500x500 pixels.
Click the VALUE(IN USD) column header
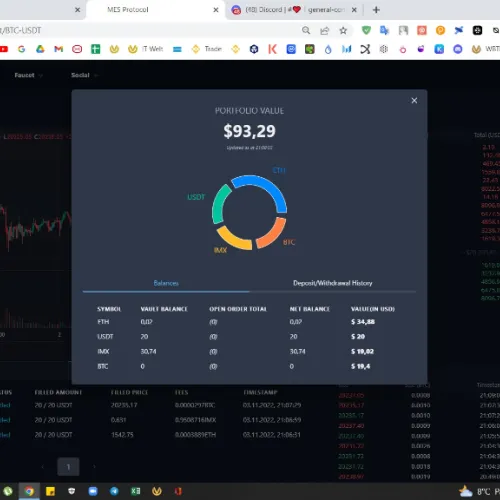pyautogui.click(x=373, y=309)
